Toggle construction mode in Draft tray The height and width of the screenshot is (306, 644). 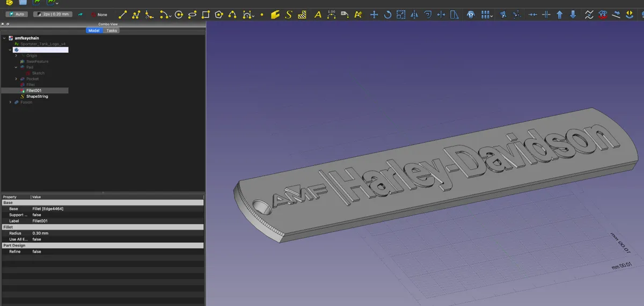80,14
